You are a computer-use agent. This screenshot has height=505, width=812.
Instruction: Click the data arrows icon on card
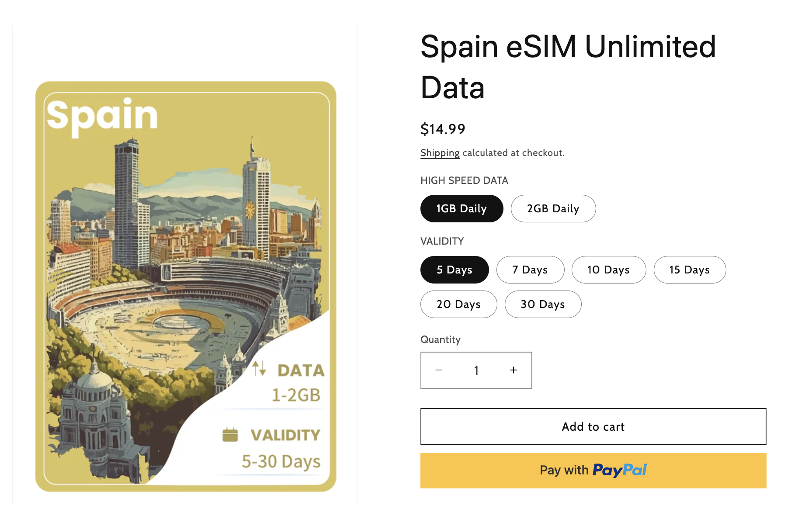259,368
